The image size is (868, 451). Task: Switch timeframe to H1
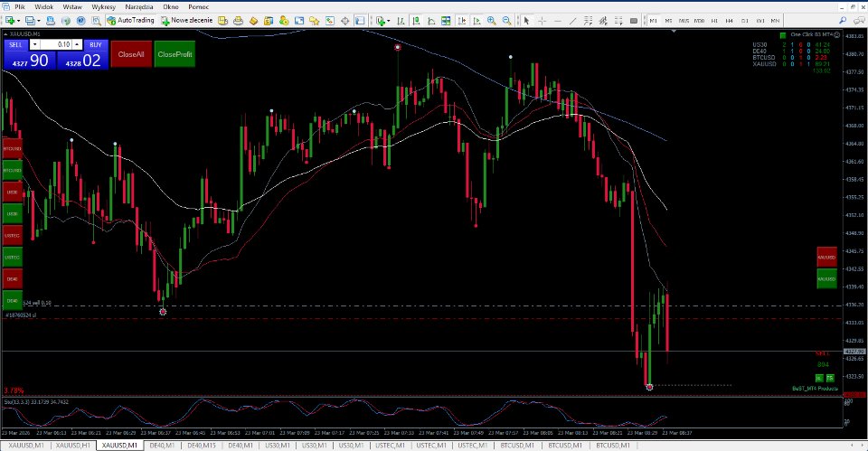714,21
